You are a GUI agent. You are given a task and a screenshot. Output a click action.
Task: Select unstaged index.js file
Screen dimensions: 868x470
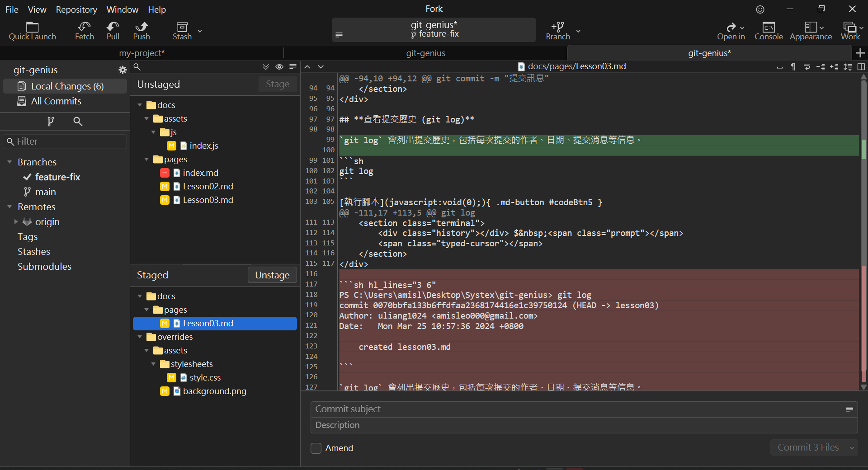coord(203,146)
